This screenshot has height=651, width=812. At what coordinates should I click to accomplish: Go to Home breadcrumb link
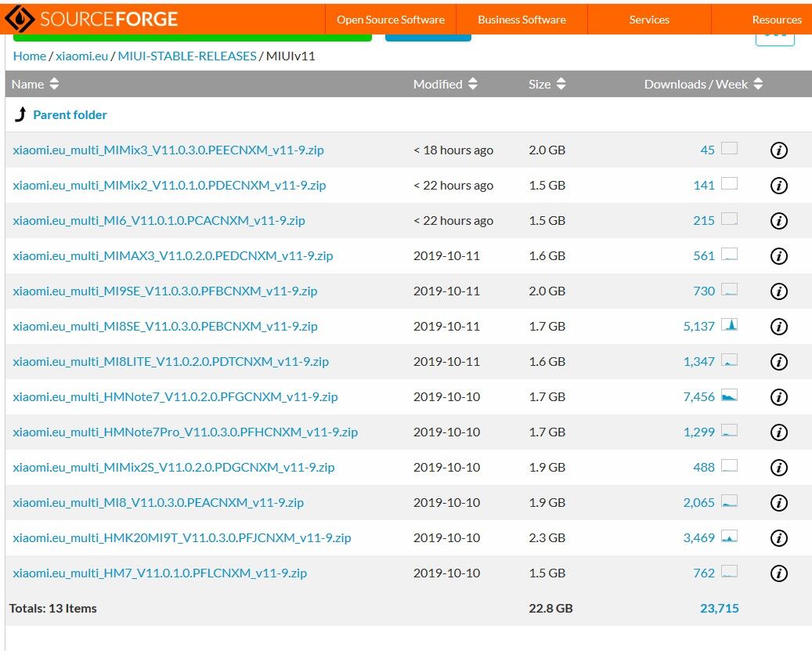click(x=30, y=56)
